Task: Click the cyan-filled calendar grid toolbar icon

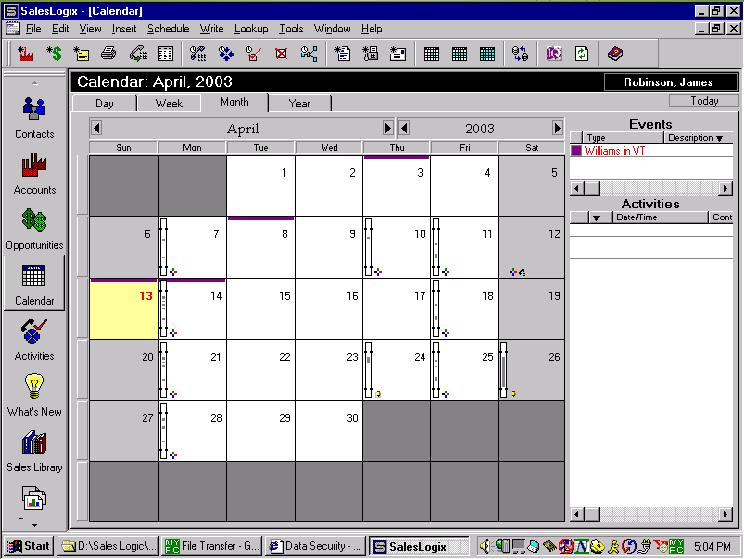Action: 487,54
